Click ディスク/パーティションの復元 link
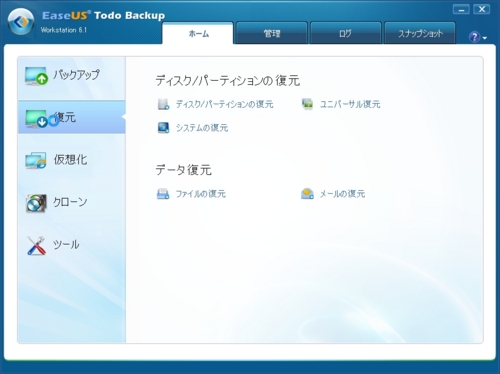The image size is (500, 374). [224, 104]
